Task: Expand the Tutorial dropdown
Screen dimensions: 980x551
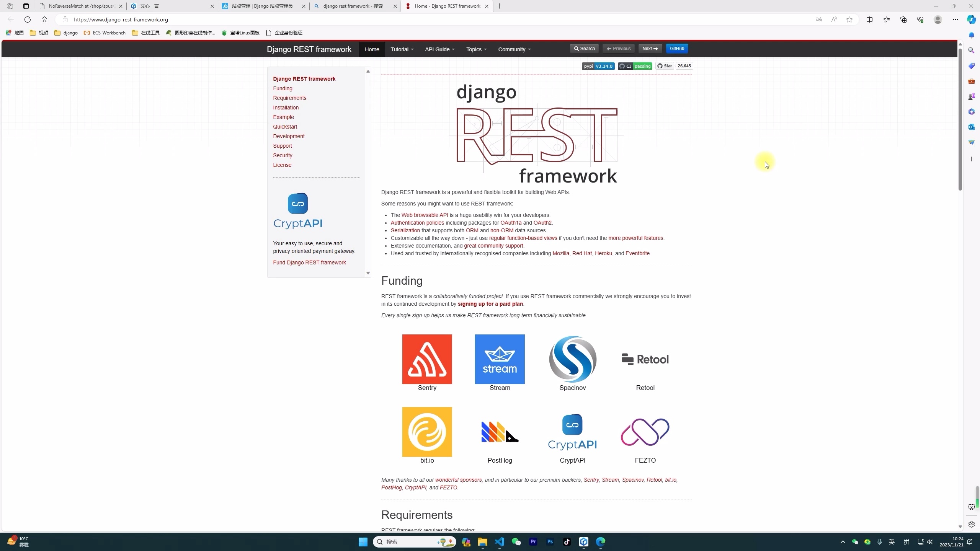Action: (x=401, y=49)
